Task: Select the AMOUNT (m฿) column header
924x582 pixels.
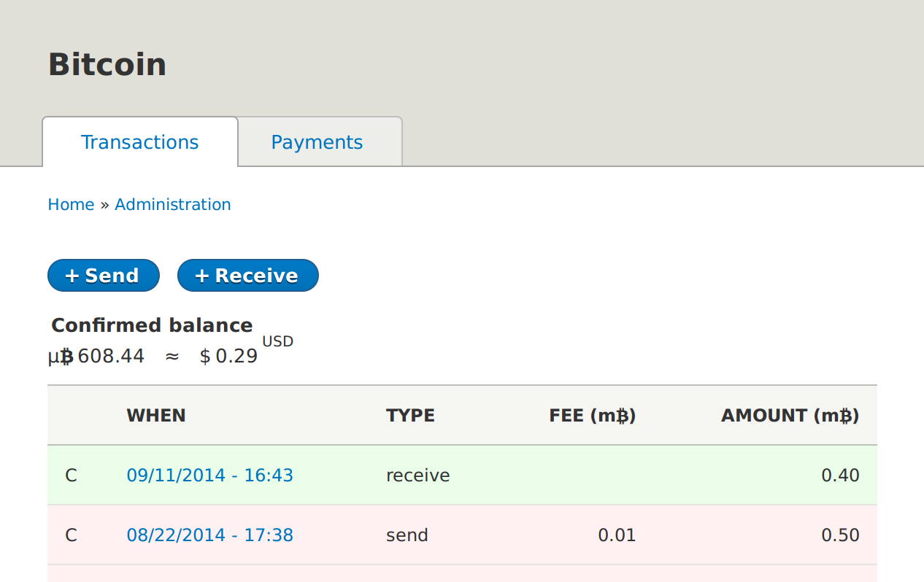Action: tap(790, 416)
